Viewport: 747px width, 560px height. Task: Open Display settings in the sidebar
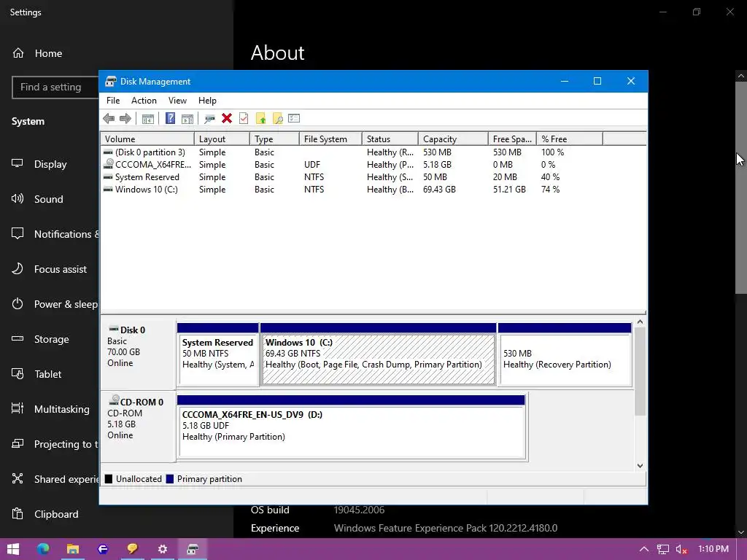pyautogui.click(x=50, y=164)
